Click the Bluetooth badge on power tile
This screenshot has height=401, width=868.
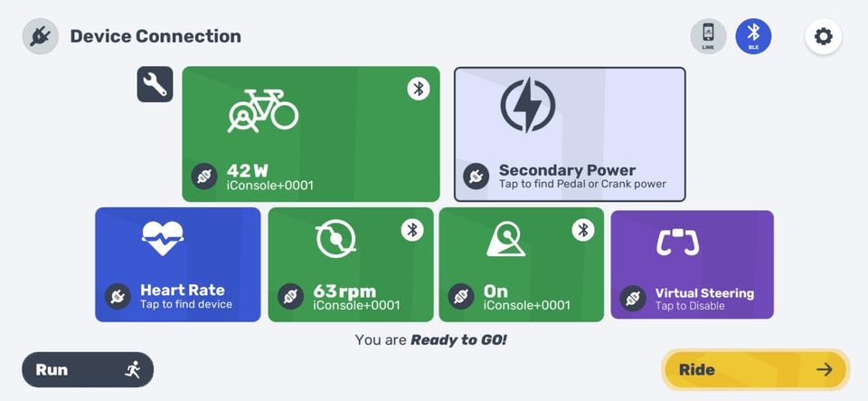coord(417,88)
